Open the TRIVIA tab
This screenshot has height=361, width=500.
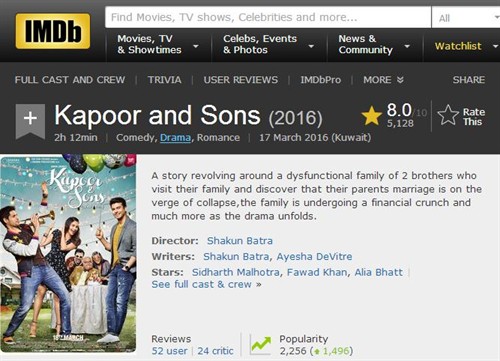point(165,80)
